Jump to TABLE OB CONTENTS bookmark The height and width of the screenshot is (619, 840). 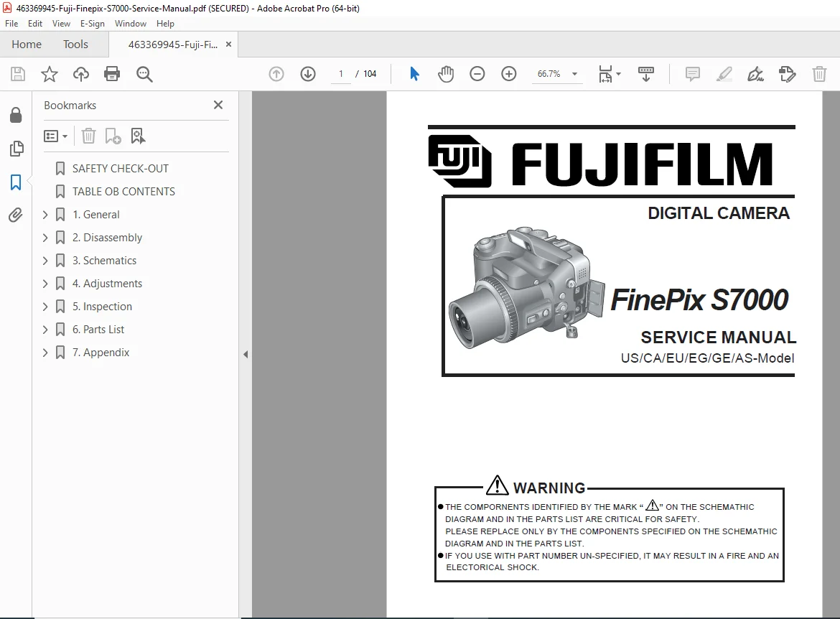click(x=123, y=192)
